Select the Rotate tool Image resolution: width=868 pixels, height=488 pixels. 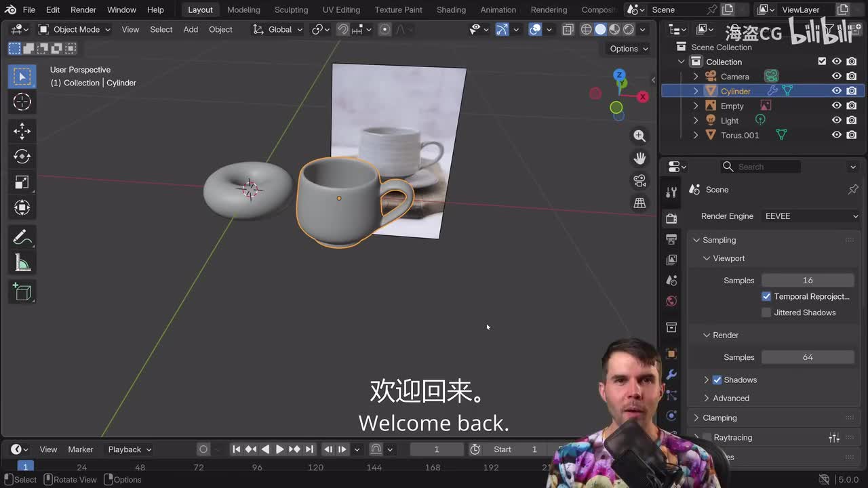[22, 156]
